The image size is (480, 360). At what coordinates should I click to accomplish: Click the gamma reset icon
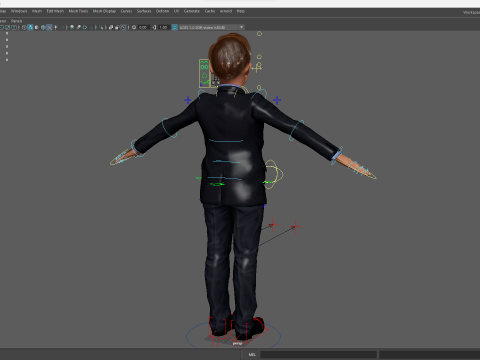[x=154, y=27]
